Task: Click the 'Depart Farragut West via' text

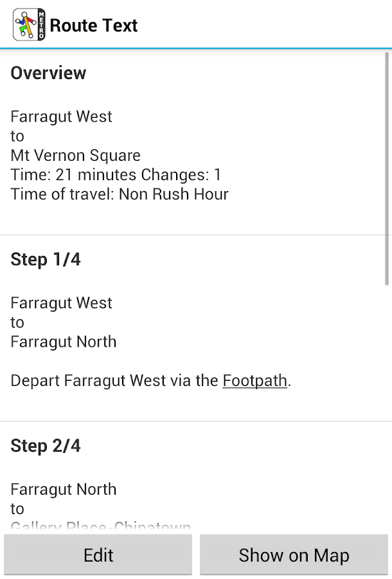Action: pyautogui.click(x=114, y=381)
